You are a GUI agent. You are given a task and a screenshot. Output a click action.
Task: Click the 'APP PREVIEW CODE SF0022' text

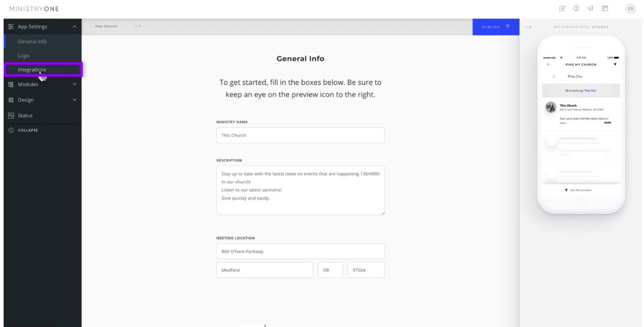[x=581, y=27]
